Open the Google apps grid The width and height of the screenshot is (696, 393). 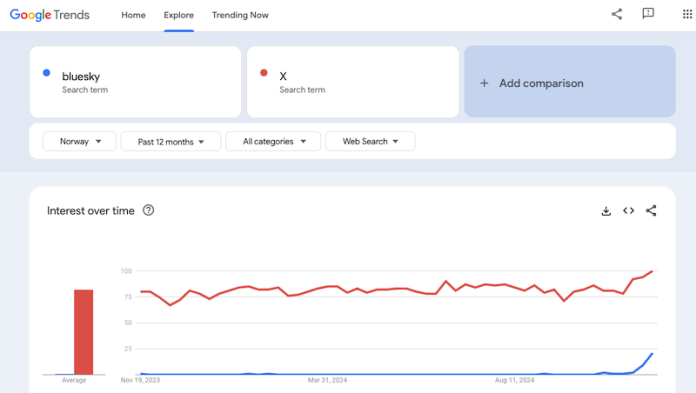[687, 14]
